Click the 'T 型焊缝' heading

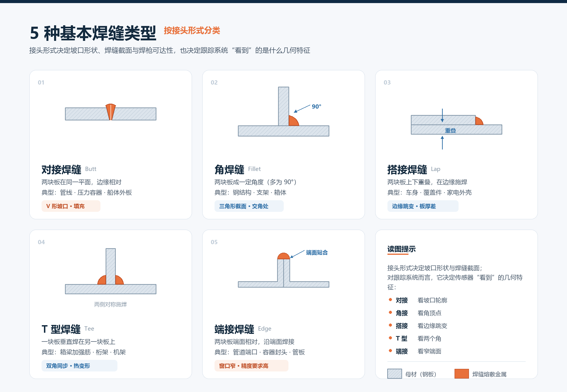tap(61, 329)
